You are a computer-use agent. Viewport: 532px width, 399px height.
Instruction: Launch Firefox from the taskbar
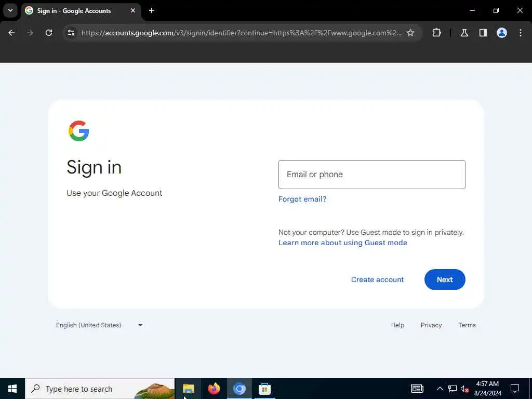click(x=214, y=389)
